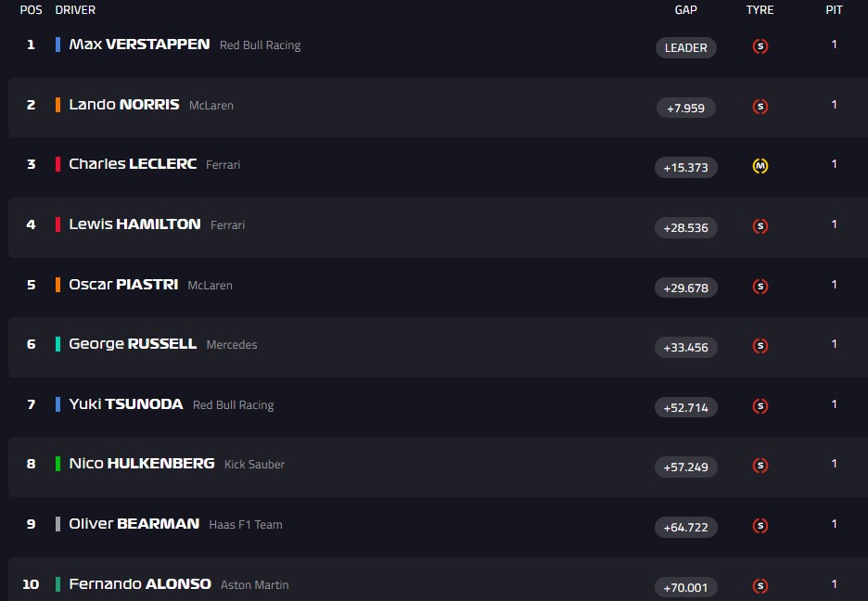Open Lando Norris driver entry
Screen dimensions: 868x601
(123, 105)
